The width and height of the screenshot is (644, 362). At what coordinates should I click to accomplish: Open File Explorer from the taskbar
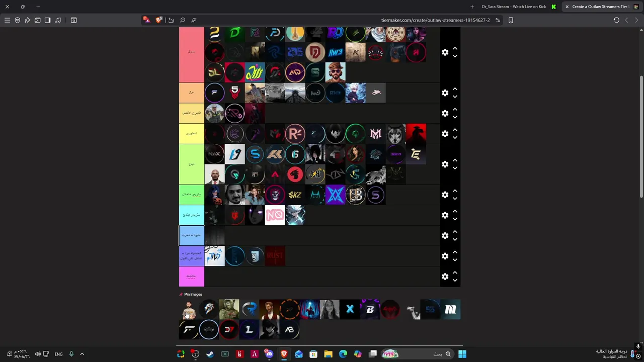tap(328, 354)
